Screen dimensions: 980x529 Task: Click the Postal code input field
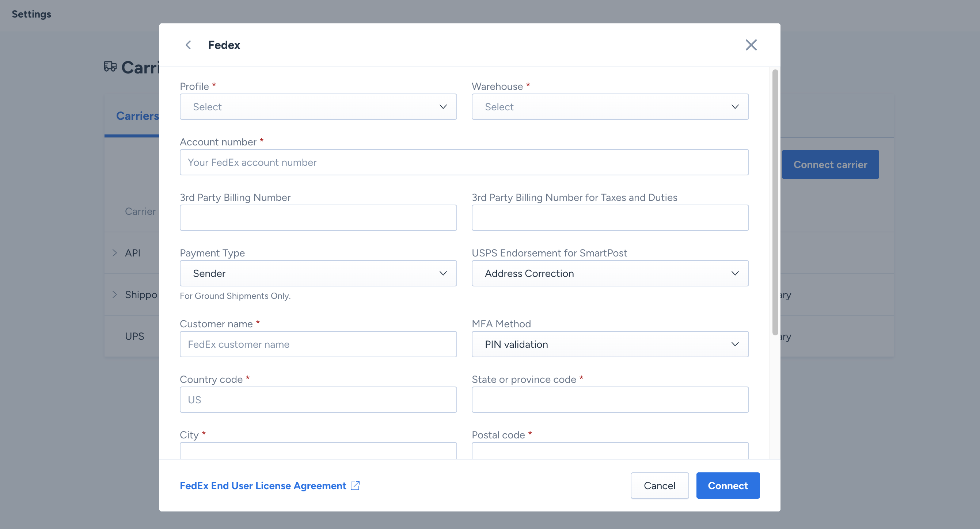click(610, 450)
